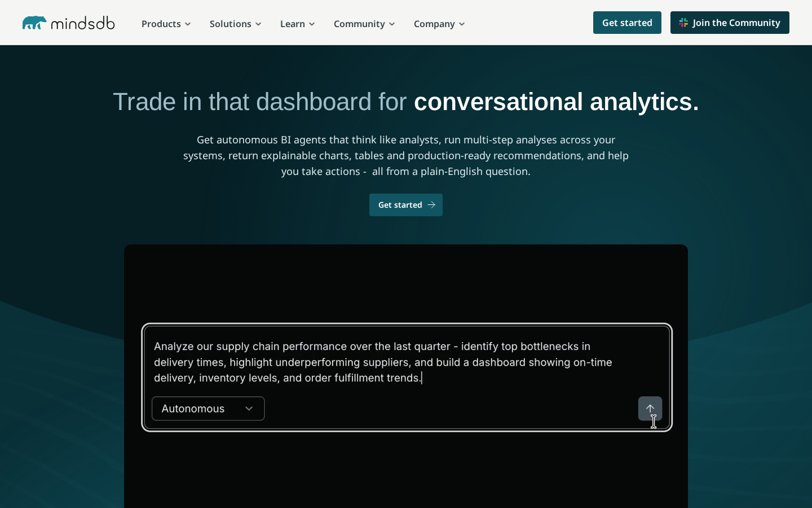Click the prompt text about supply chain
Image resolution: width=812 pixels, height=508 pixels.
(x=383, y=362)
